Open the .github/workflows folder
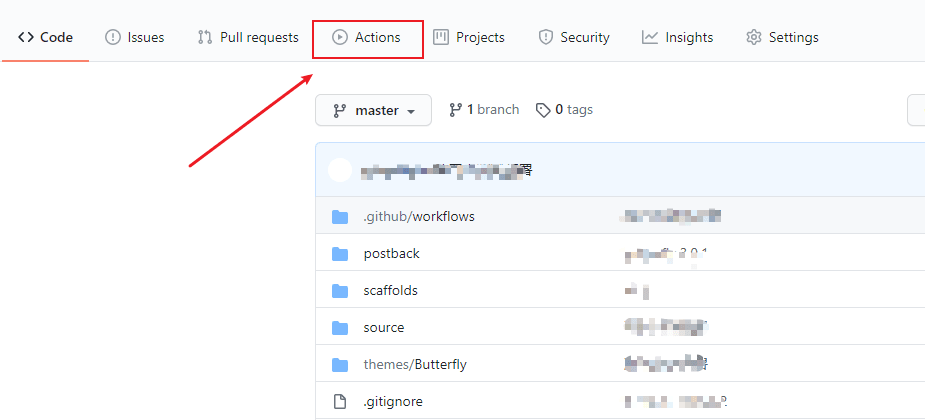The image size is (925, 420). 419,217
